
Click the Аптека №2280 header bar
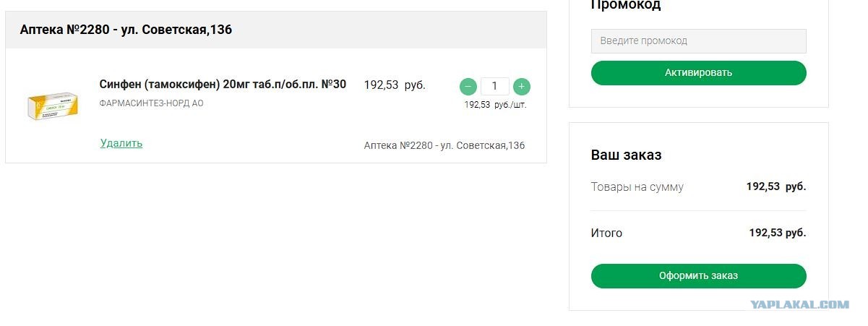click(x=276, y=30)
